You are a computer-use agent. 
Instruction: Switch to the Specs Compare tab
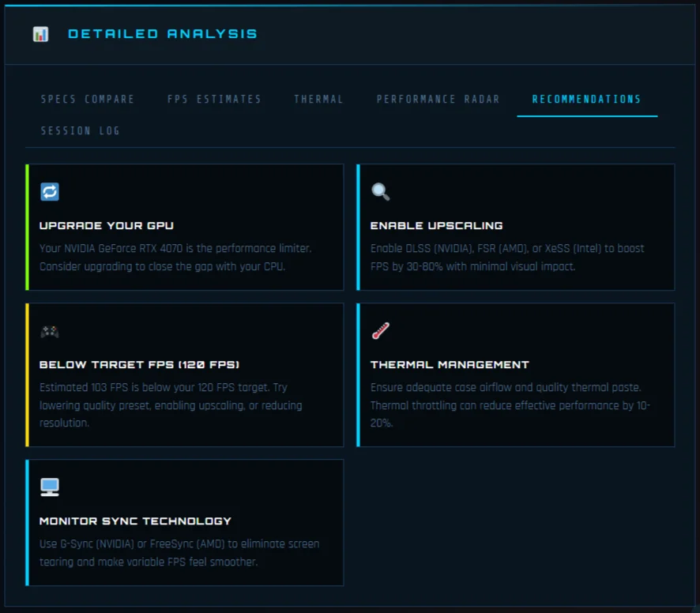pos(88,100)
